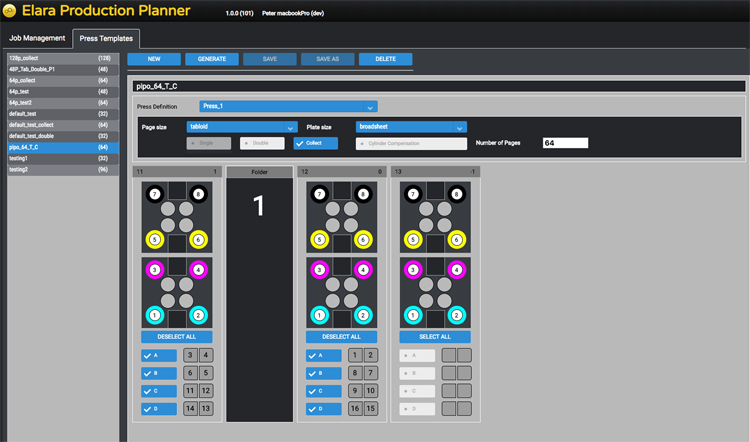Select yellow circle 6 in unit 13
The height and width of the screenshot is (442, 750).
[456, 239]
